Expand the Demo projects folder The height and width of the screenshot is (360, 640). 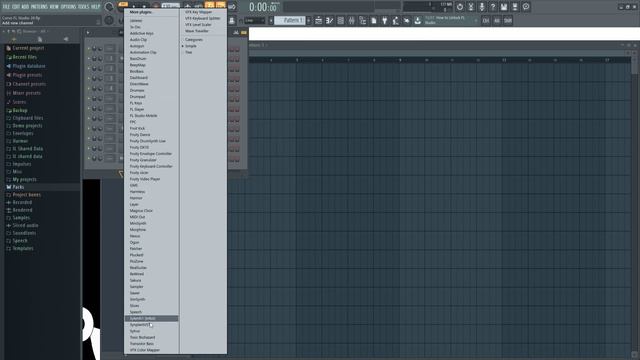coord(27,126)
